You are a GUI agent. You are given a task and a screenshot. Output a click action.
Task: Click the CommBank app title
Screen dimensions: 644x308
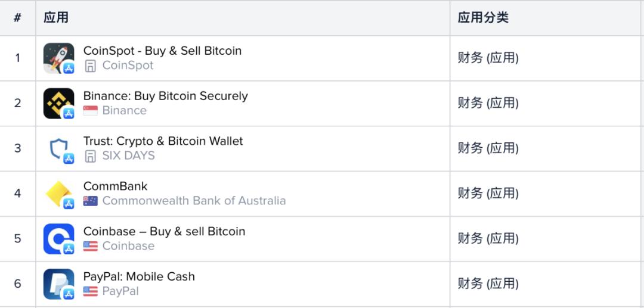(116, 186)
